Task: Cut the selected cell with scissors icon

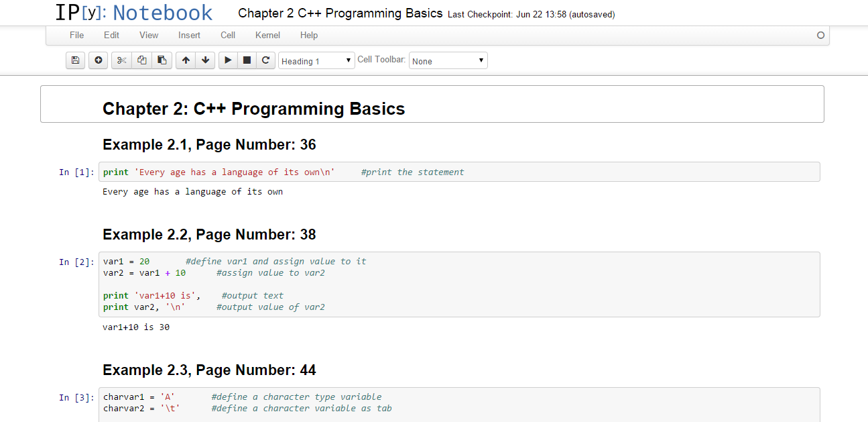Action: [x=121, y=60]
